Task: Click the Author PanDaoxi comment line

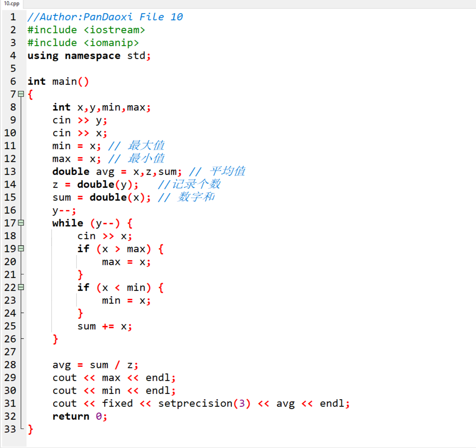Action: (105, 17)
